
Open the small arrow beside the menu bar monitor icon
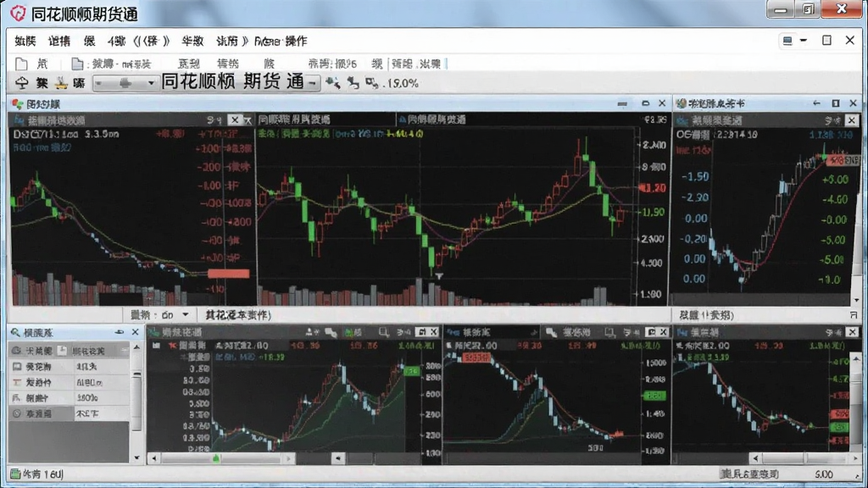tap(804, 41)
